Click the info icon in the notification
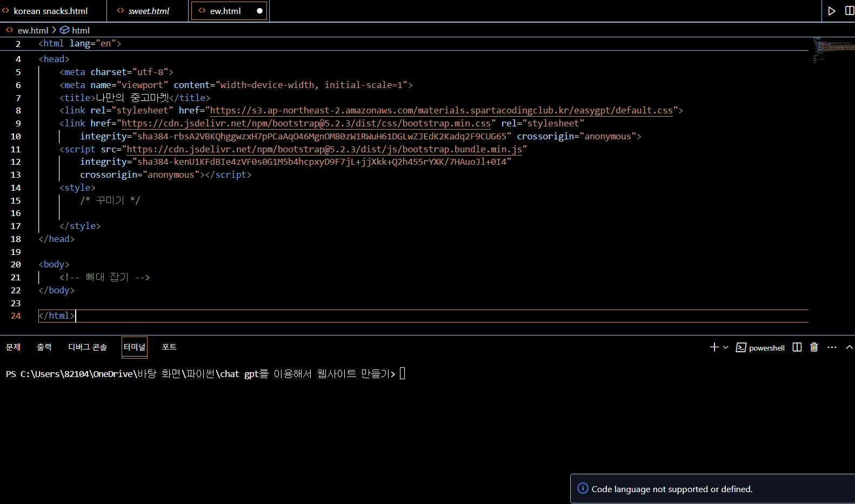855x504 pixels. [x=583, y=488]
